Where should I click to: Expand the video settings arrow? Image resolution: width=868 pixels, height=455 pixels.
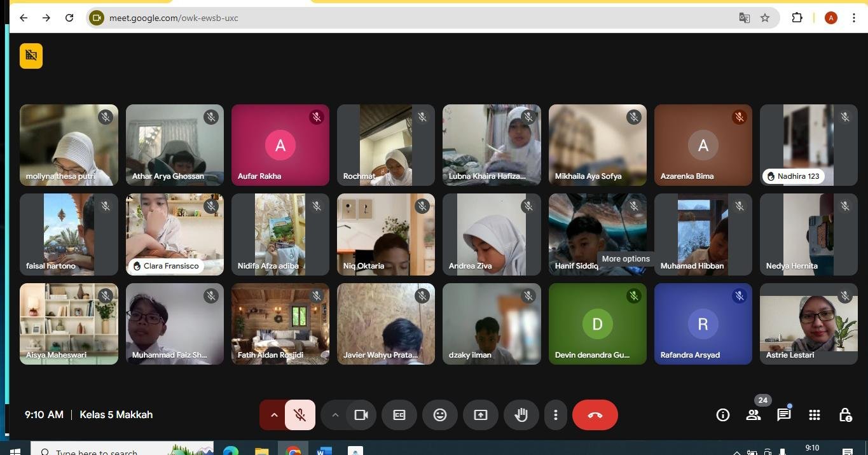pos(334,415)
